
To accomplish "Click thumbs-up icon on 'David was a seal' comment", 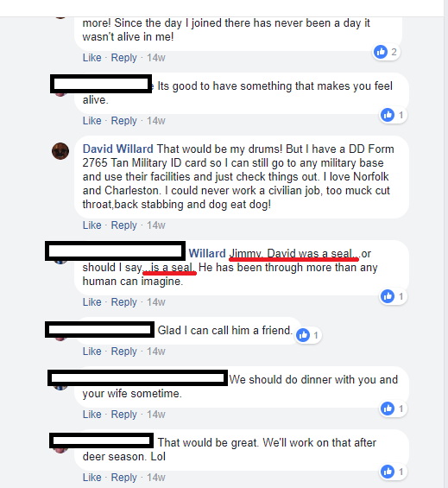I will point(388,296).
